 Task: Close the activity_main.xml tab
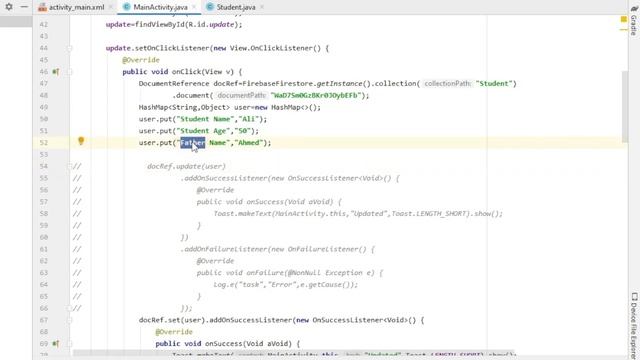(x=111, y=7)
